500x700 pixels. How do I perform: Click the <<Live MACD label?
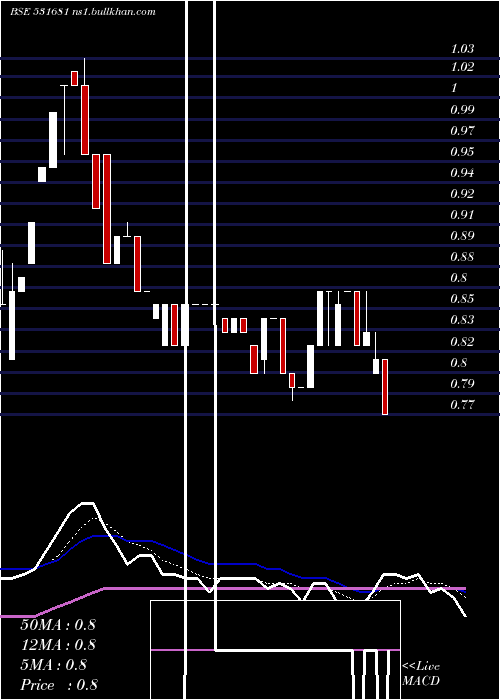[x=421, y=674]
